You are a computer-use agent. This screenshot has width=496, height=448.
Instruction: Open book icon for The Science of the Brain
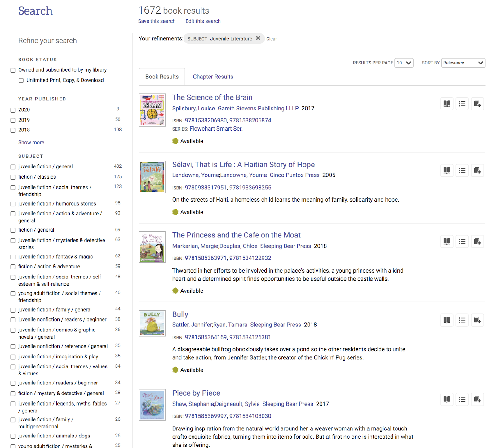click(x=447, y=104)
